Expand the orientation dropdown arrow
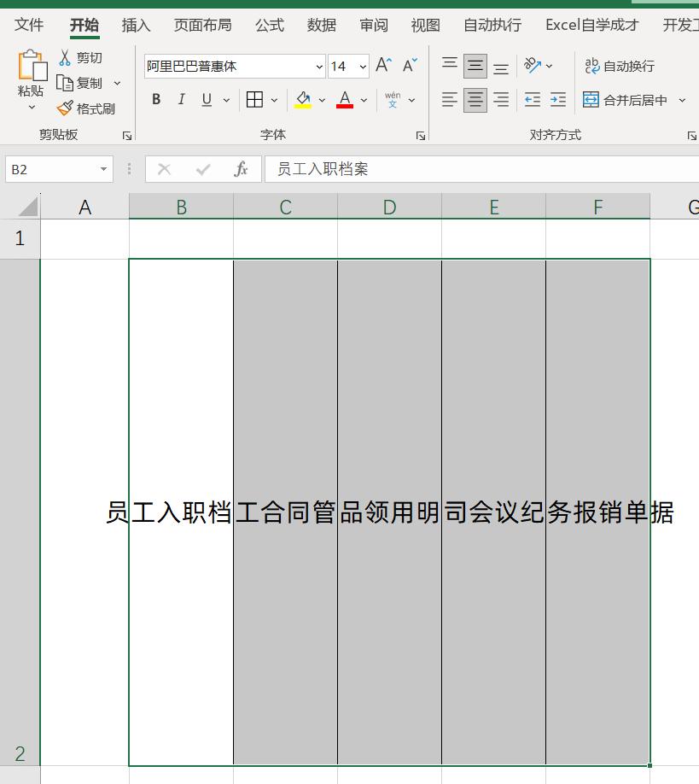This screenshot has width=699, height=784. 549,66
